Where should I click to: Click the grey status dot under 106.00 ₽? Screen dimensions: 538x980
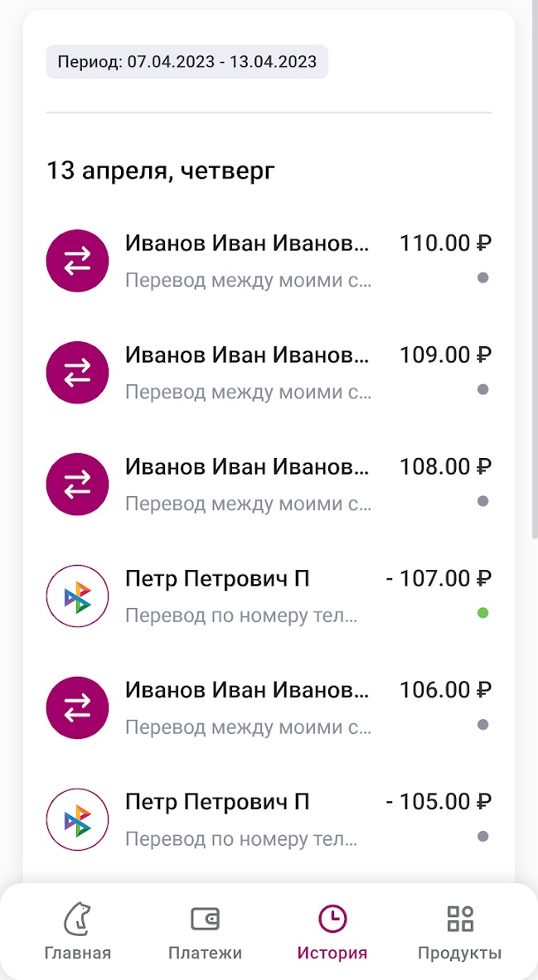(x=482, y=725)
